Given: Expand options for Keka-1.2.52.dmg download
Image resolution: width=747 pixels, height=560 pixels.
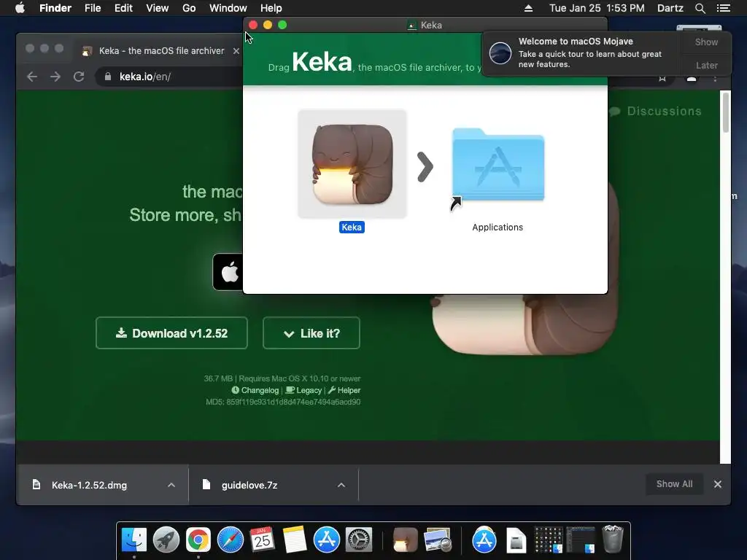Looking at the screenshot, I should click(x=171, y=485).
